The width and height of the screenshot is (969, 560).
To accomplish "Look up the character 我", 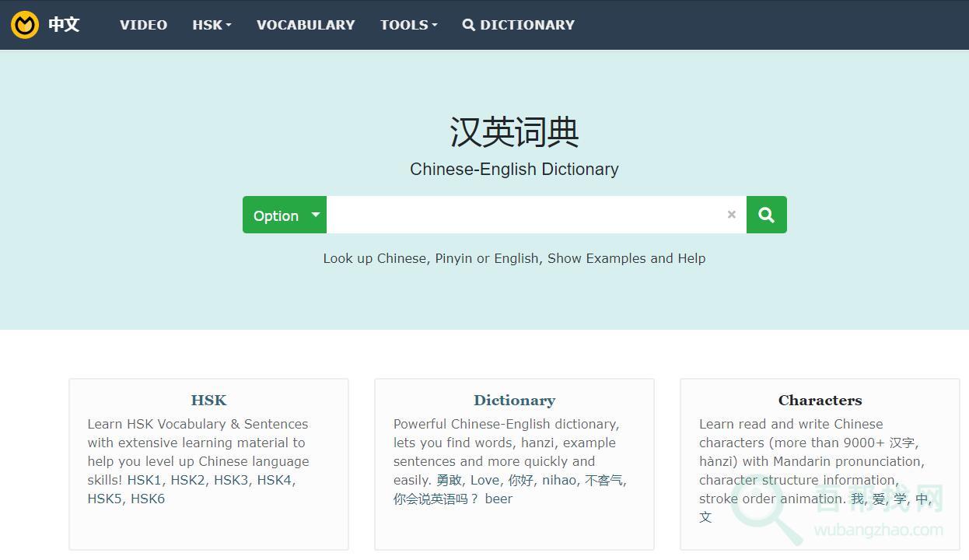I will 856,498.
